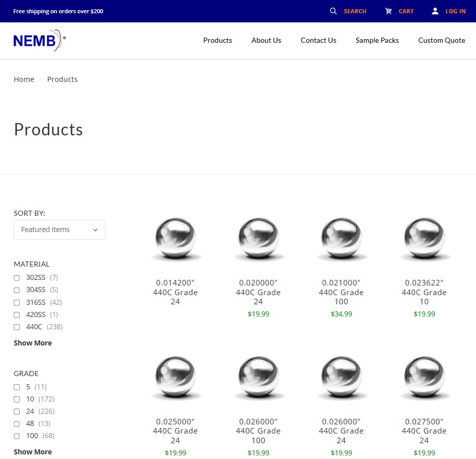Image resolution: width=476 pixels, height=459 pixels.
Task: Click the SEARCH link
Action: pos(355,11)
